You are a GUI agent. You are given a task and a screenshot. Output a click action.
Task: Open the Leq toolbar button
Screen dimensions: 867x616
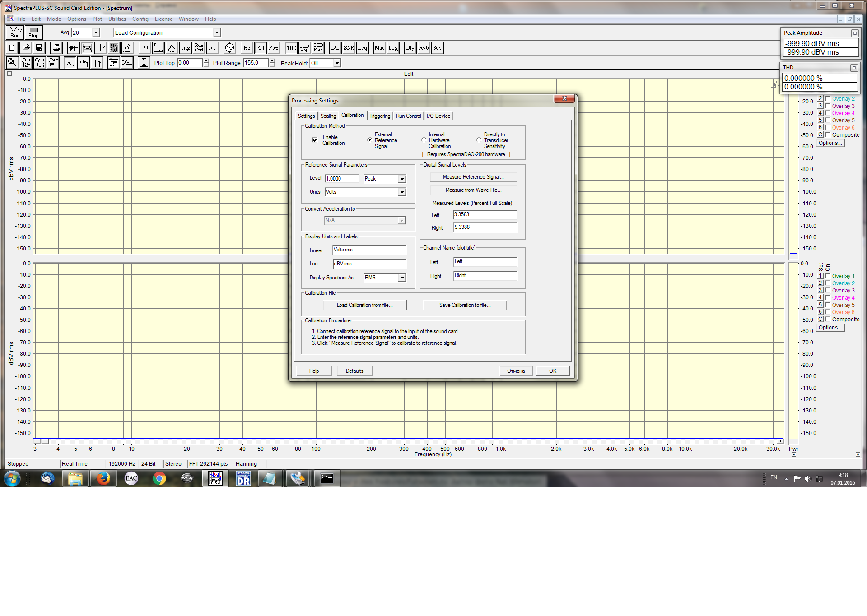coord(362,48)
